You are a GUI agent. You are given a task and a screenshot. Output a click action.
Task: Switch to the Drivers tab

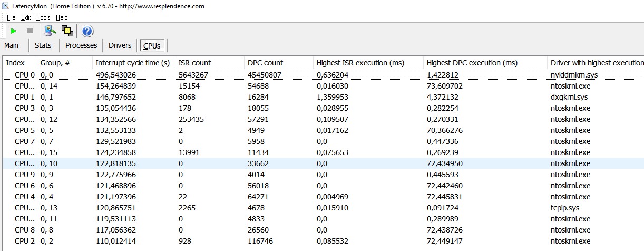120,45
